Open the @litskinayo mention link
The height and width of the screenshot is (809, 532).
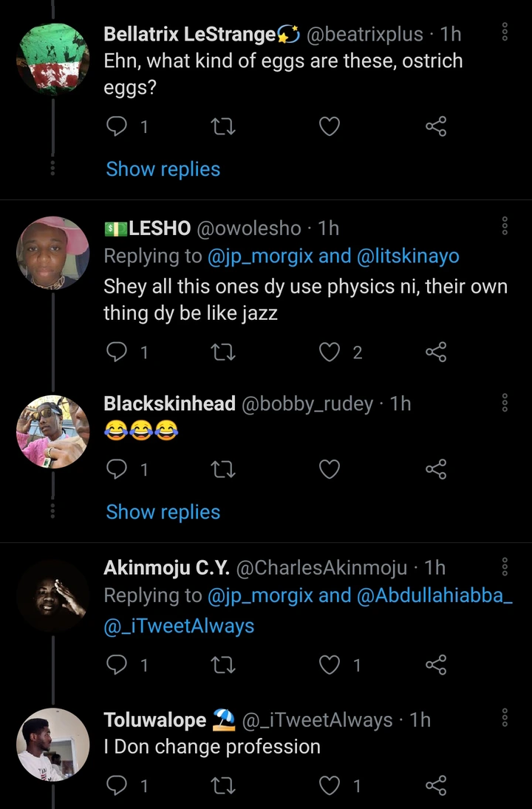coord(408,256)
